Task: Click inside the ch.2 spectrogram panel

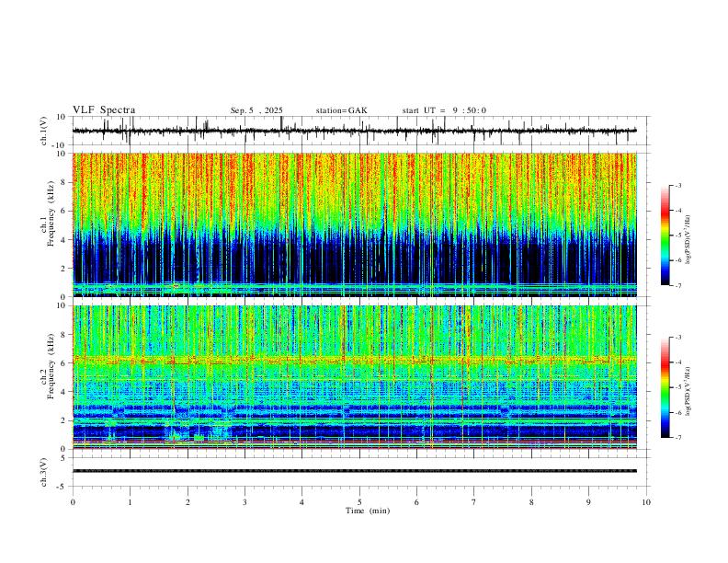Action: click(354, 377)
